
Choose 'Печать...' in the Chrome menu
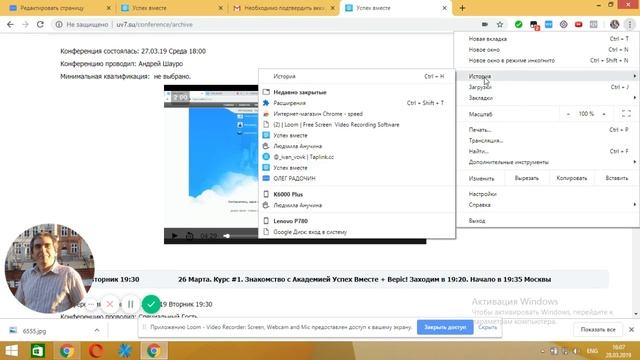tap(547, 130)
